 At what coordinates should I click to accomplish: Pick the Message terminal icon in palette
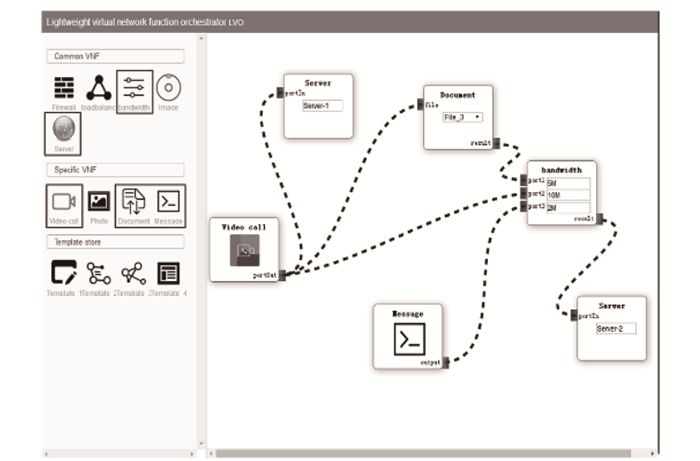coord(168,203)
